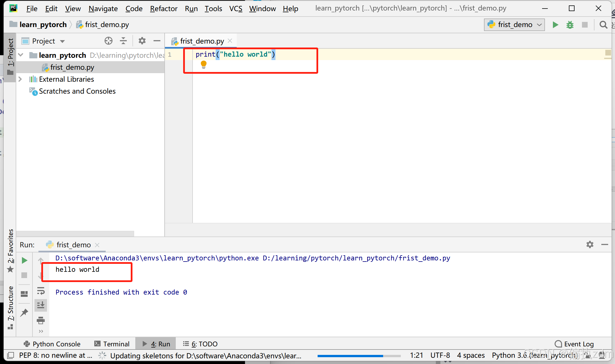
Task: Click the updating skeletons progress bar
Action: pyautogui.click(x=359, y=355)
